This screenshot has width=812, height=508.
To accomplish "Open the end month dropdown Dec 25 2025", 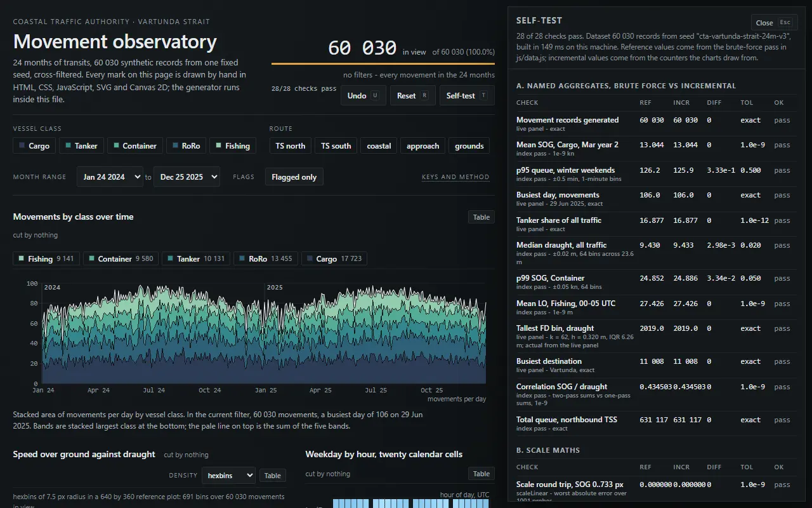I will [x=187, y=177].
